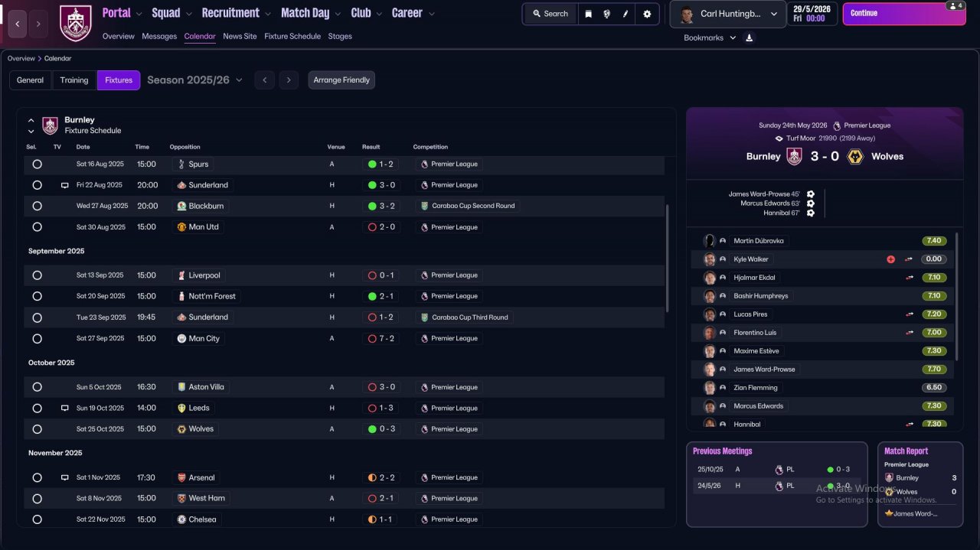
Task: Click the Spurs club crest in the fixtures
Action: point(181,164)
